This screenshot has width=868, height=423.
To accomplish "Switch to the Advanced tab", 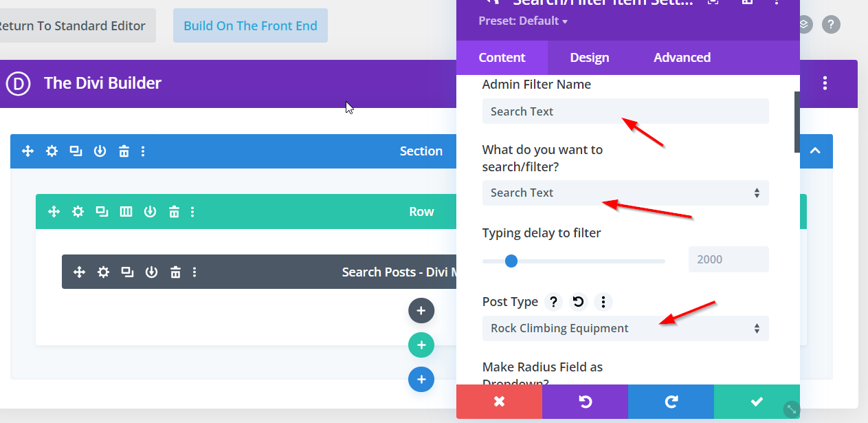I will [x=682, y=58].
